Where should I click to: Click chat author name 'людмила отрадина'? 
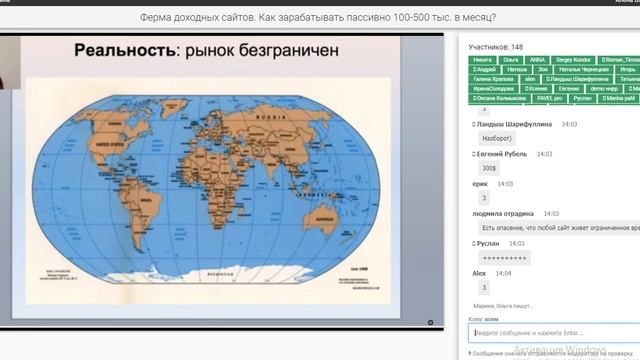[503, 214]
